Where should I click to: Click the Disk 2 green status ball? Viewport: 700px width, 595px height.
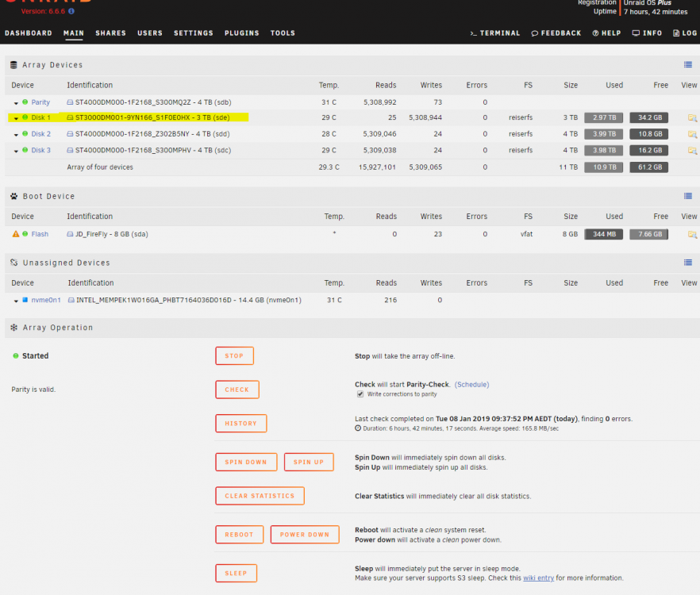[25, 133]
